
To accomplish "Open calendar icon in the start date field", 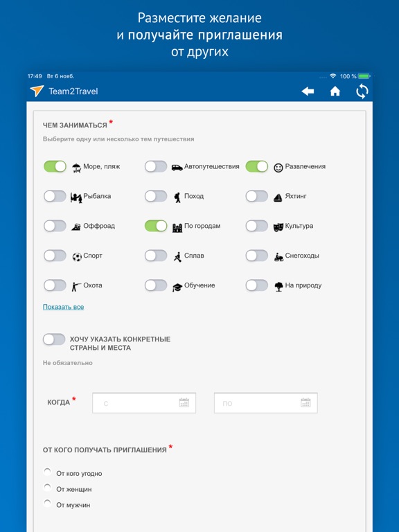I will point(184,402).
